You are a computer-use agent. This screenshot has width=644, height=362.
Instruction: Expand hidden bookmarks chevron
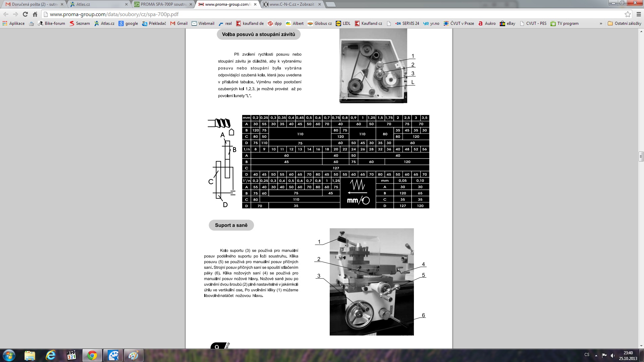click(x=601, y=23)
